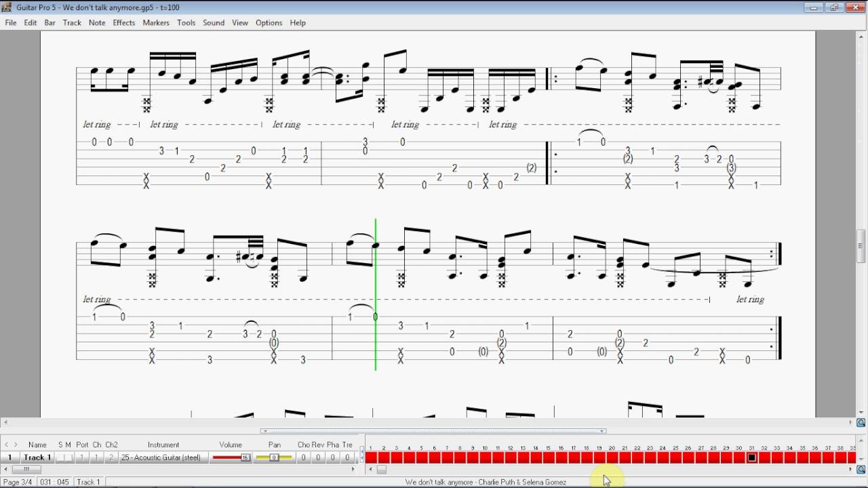Open the Bar menu
This screenshot has width=868, height=488.
pyautogui.click(x=50, y=22)
